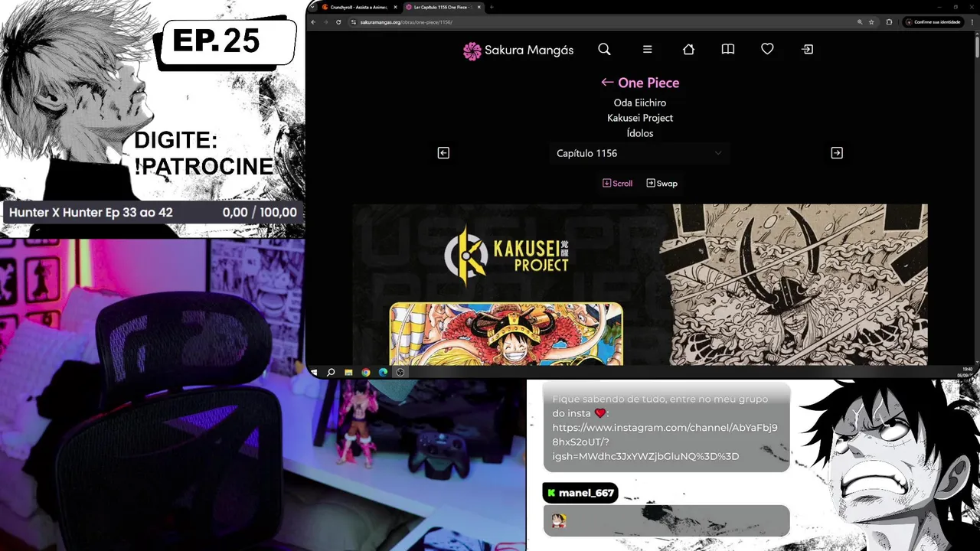980x551 pixels.
Task: Open taskbar search magnifier
Action: tap(331, 373)
